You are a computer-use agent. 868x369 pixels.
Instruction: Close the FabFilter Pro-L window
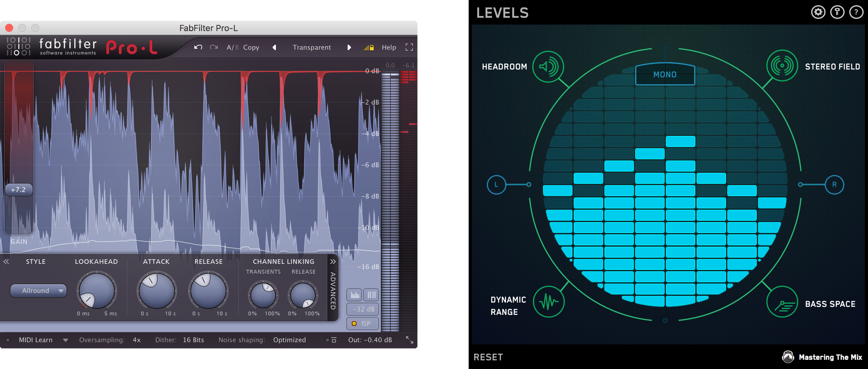(x=9, y=28)
